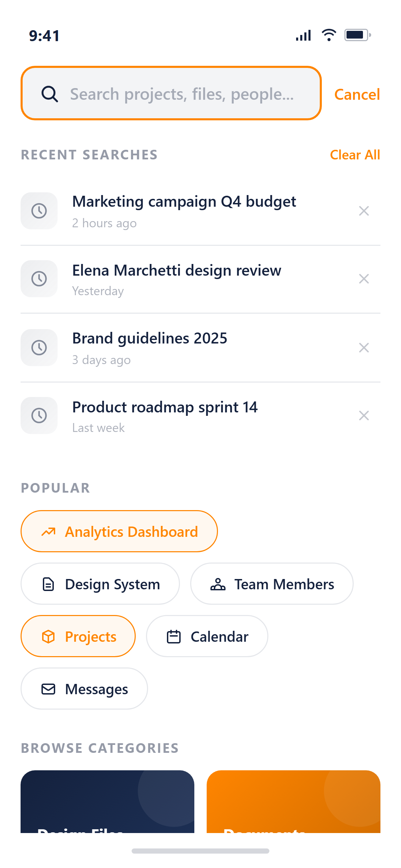Tap the Wi-Fi status icon
Image resolution: width=401 pixels, height=868 pixels.
pyautogui.click(x=329, y=35)
